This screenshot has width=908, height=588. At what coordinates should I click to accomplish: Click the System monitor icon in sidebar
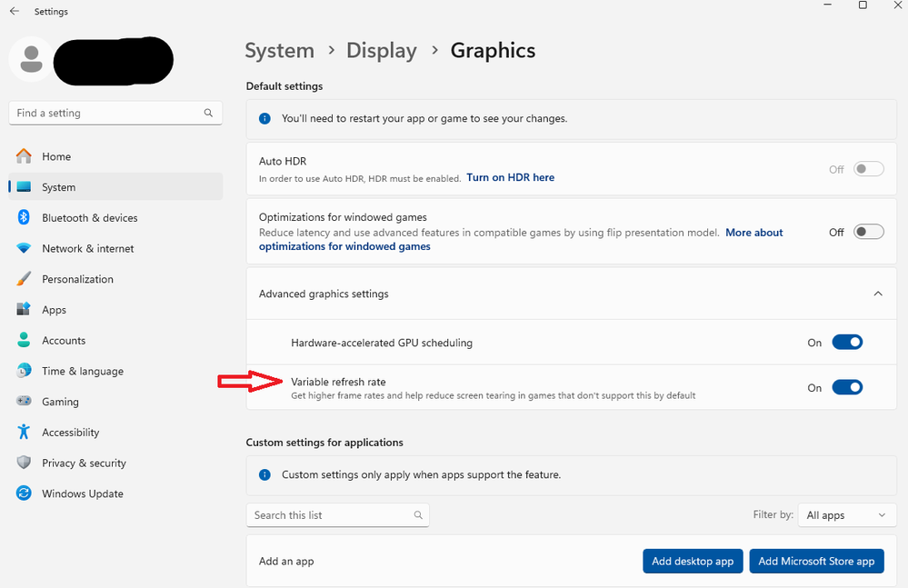[x=24, y=187]
